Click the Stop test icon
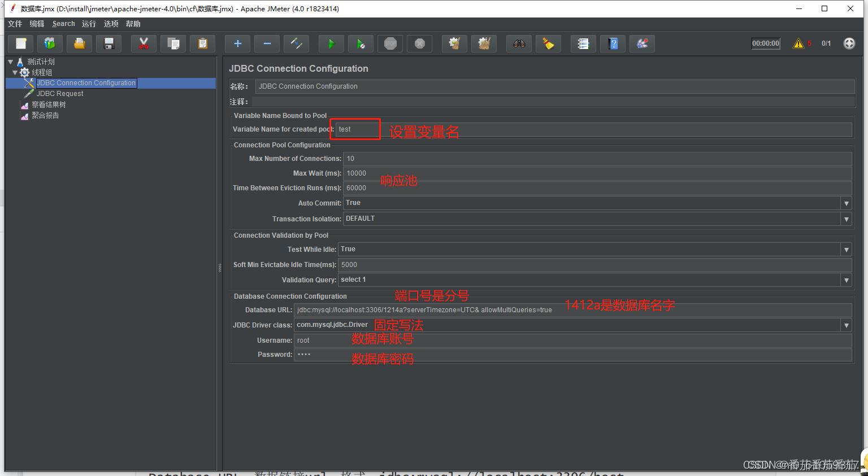Screen dimensions: 868x476 pos(390,43)
